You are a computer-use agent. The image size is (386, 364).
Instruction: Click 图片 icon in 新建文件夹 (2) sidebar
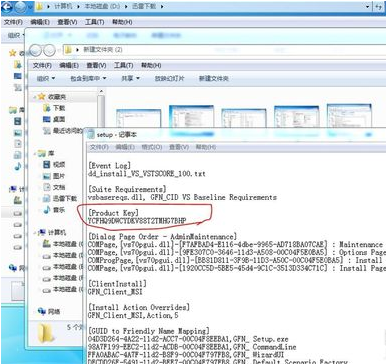pyautogui.click(x=47, y=176)
